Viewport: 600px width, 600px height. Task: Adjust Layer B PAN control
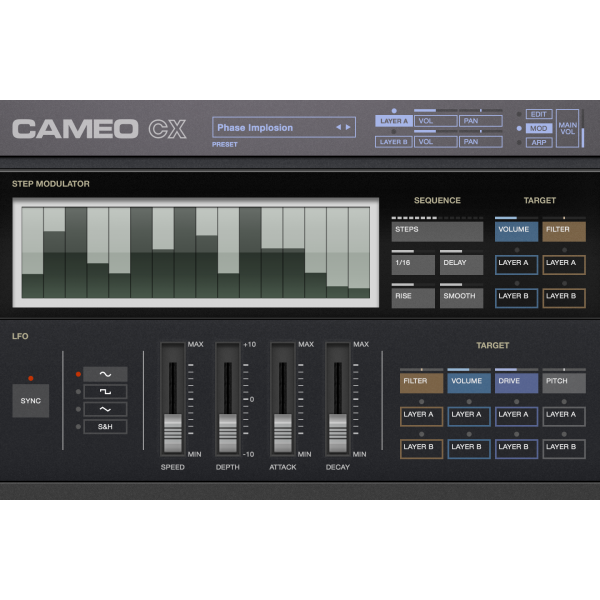[x=481, y=142]
